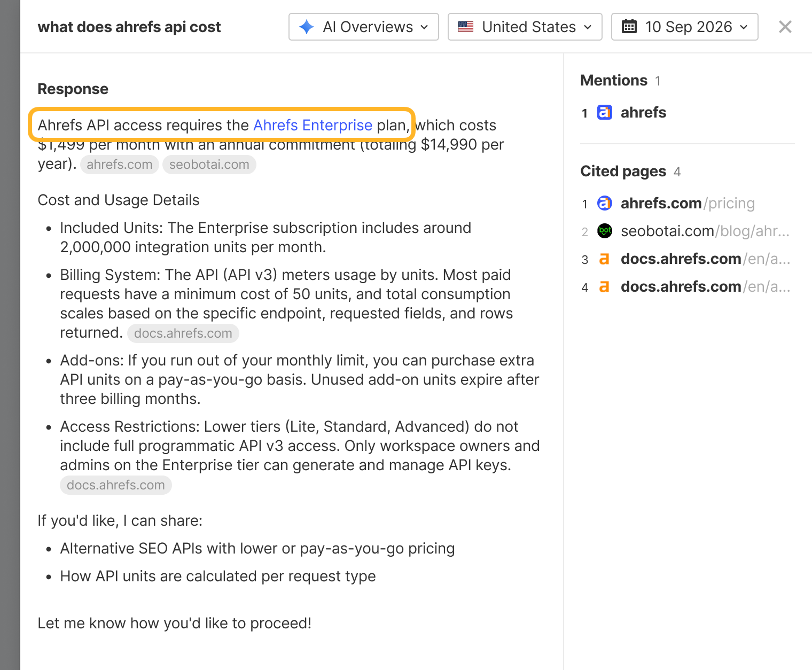Click the favicon of cited page 4
Image resolution: width=812 pixels, height=670 pixels.
point(605,286)
